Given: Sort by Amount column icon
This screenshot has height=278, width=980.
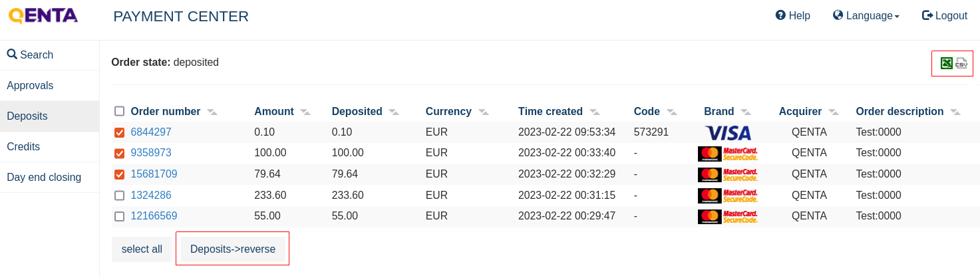Looking at the screenshot, I should coord(305,112).
